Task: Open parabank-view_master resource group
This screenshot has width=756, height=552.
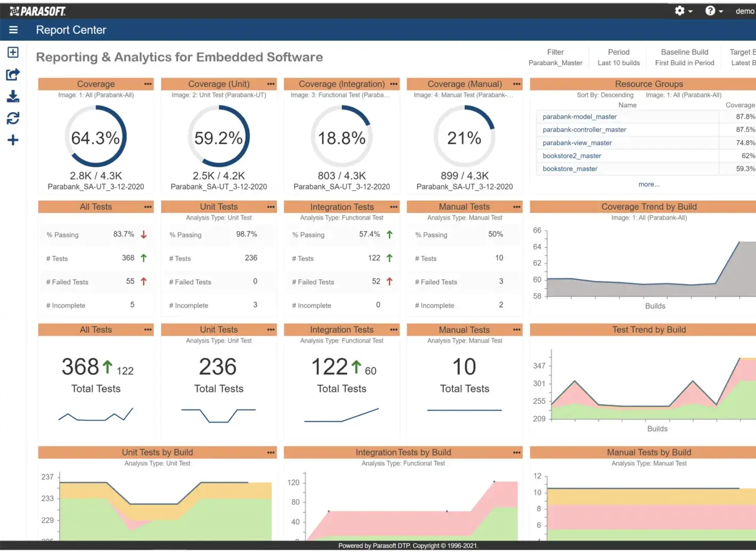Action: [577, 143]
